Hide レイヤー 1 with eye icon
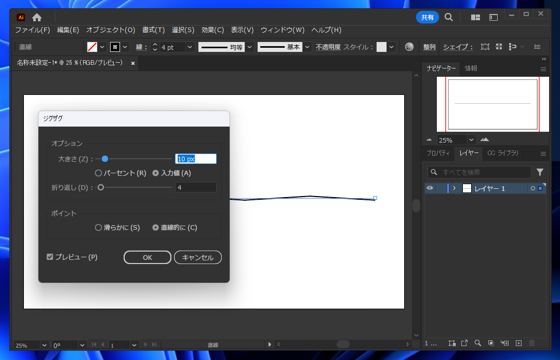The height and width of the screenshot is (360, 560). pos(430,188)
